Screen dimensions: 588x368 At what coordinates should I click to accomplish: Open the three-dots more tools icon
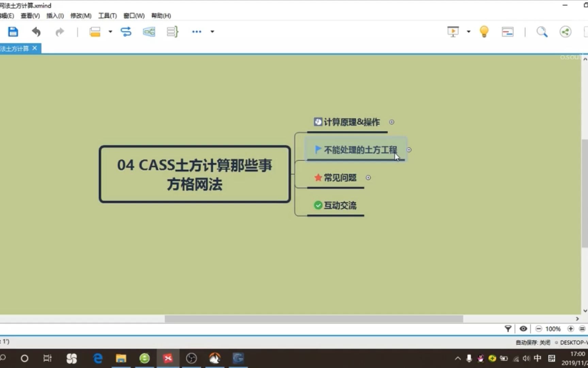197,32
